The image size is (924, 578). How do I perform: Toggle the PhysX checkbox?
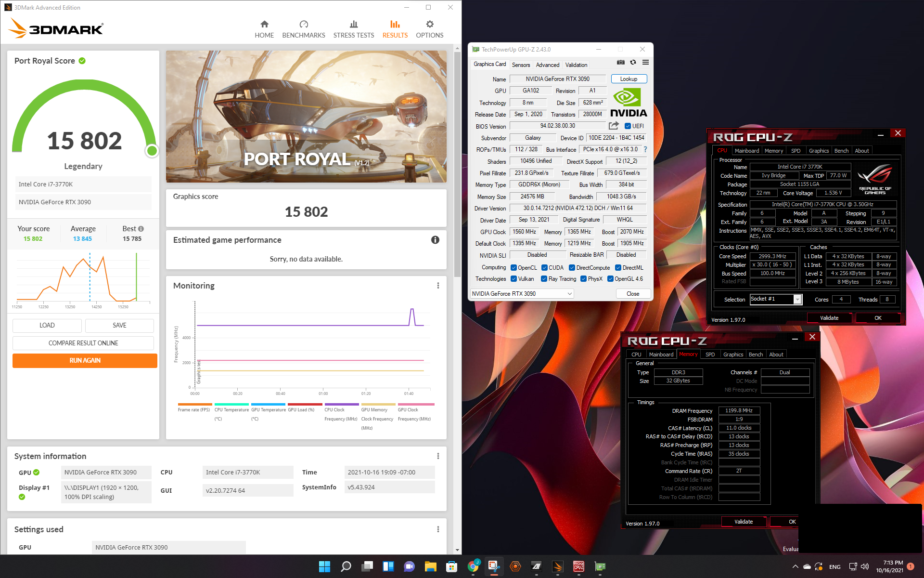[583, 279]
